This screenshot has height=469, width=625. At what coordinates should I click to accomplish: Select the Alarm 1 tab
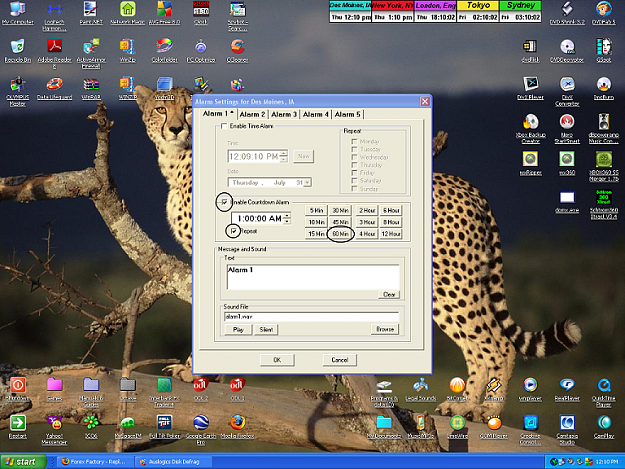218,114
